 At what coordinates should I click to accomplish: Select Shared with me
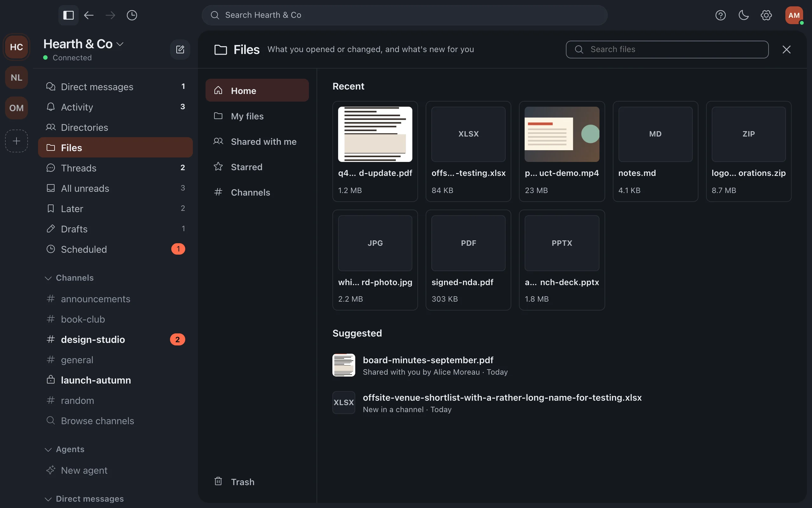[257, 142]
